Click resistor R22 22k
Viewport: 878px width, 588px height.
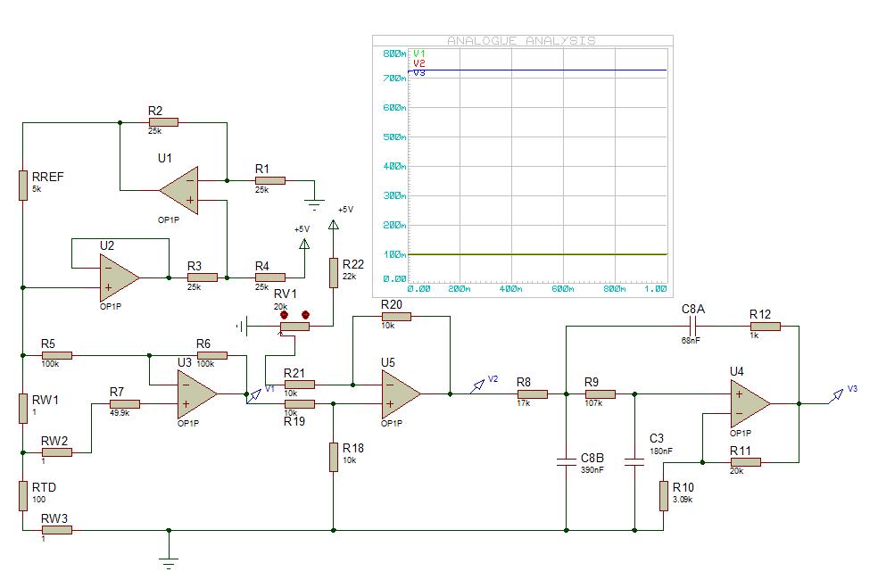[333, 273]
